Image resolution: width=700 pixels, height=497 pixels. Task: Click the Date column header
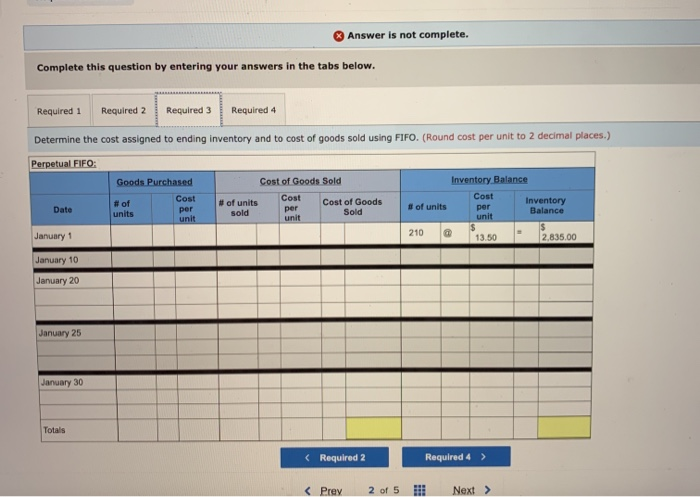coord(62,209)
